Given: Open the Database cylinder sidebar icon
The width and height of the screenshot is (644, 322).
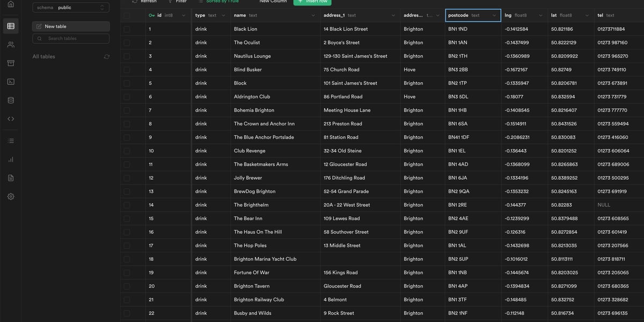Looking at the screenshot, I should [x=11, y=100].
